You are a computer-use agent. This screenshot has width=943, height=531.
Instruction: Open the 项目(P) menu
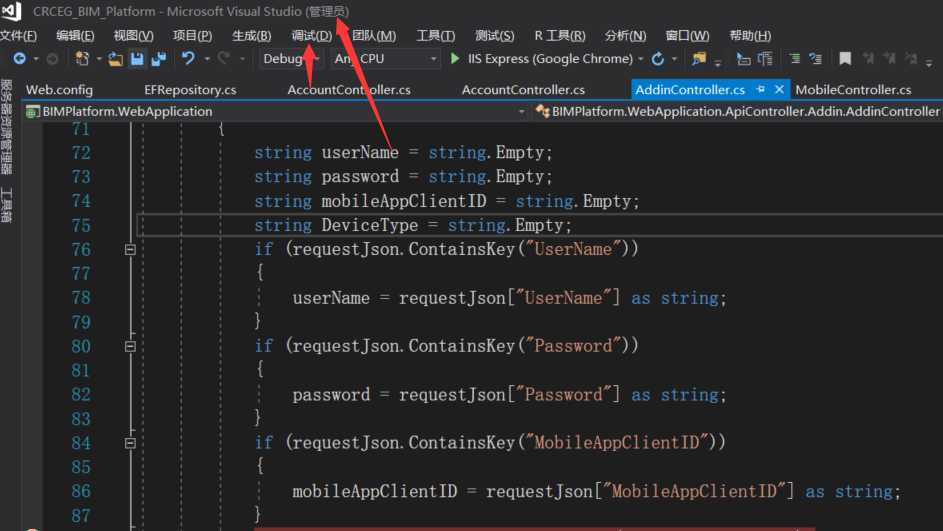tap(192, 35)
